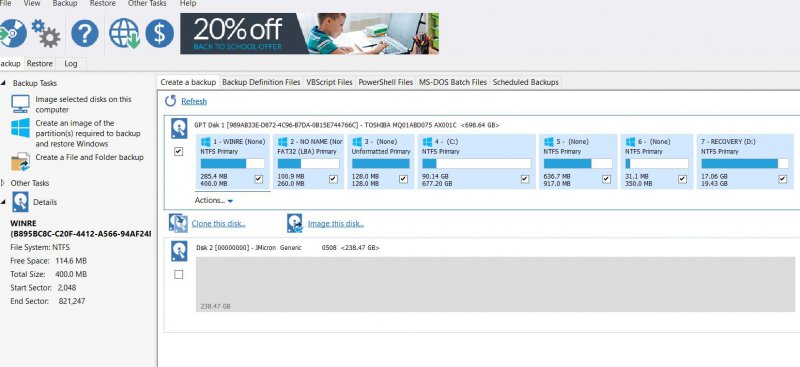Expand the Other Tasks section
The height and width of the screenshot is (367, 800).
click(3, 183)
